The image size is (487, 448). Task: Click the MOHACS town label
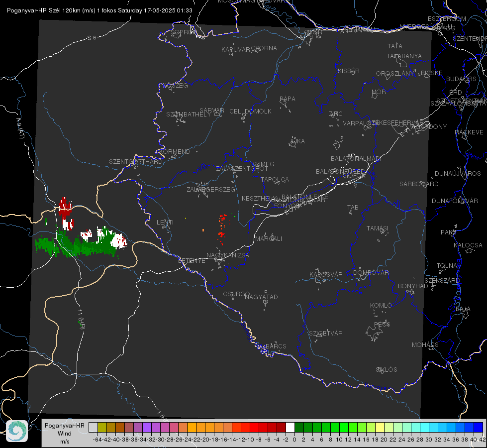425,345
